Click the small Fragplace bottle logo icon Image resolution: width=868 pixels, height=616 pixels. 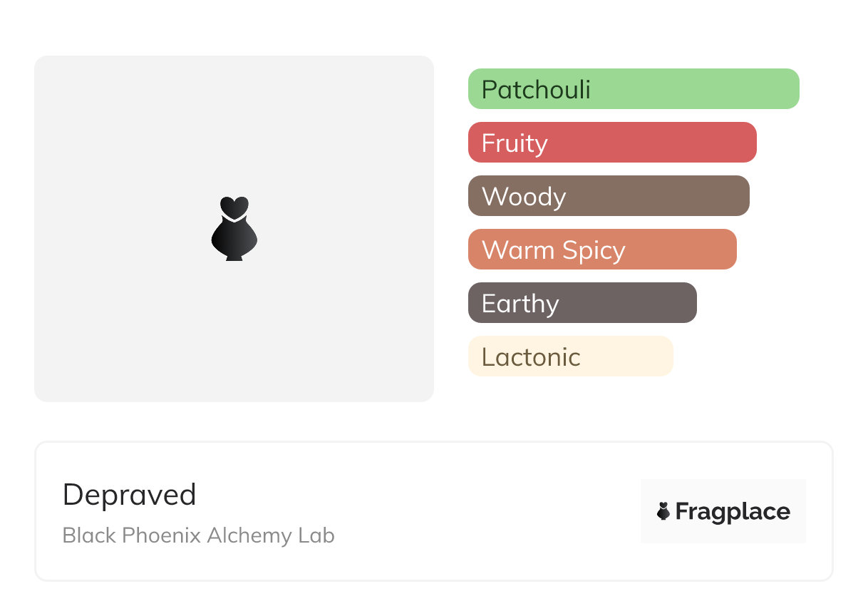[663, 511]
